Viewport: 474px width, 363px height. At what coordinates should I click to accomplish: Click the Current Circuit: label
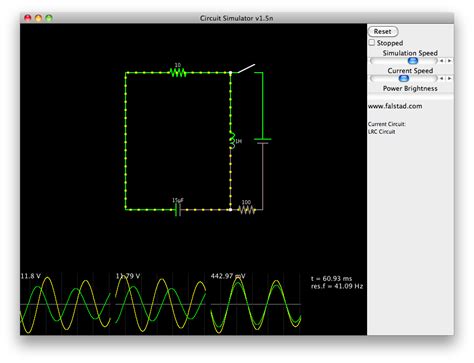tap(387, 124)
